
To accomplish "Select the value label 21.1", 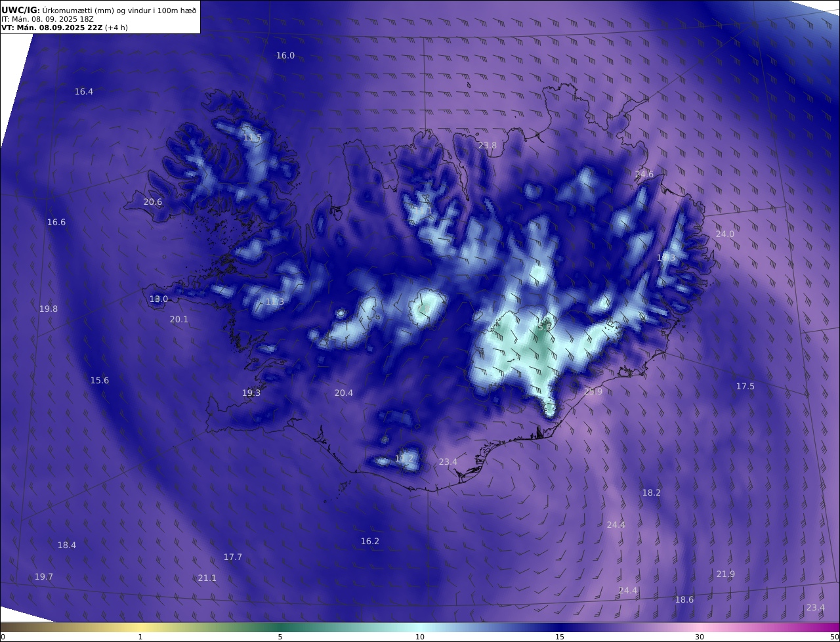I will 207,578.
